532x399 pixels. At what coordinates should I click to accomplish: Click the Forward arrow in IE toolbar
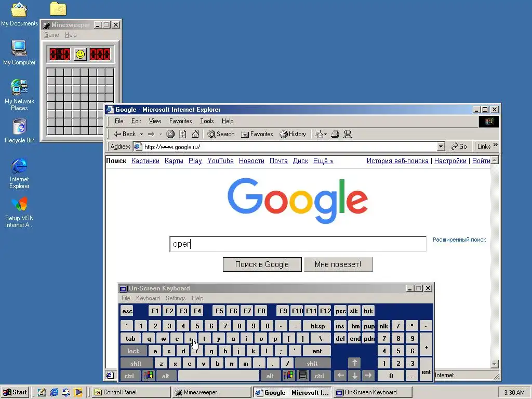tap(151, 134)
